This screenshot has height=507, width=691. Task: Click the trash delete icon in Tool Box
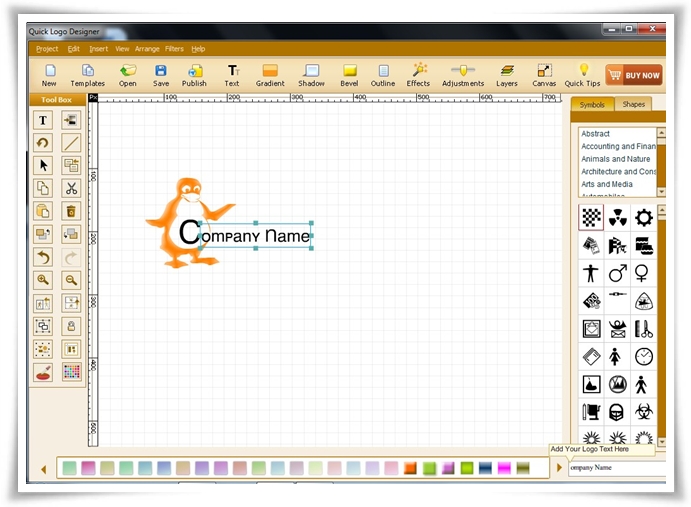pyautogui.click(x=71, y=211)
